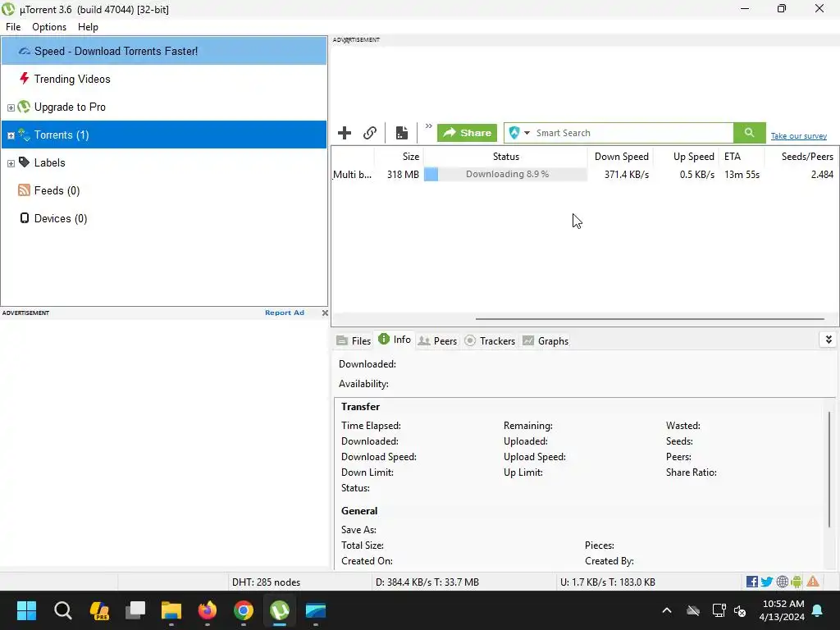This screenshot has height=630, width=840.
Task: Select Devices (0) in sidebar
Action: 61,218
